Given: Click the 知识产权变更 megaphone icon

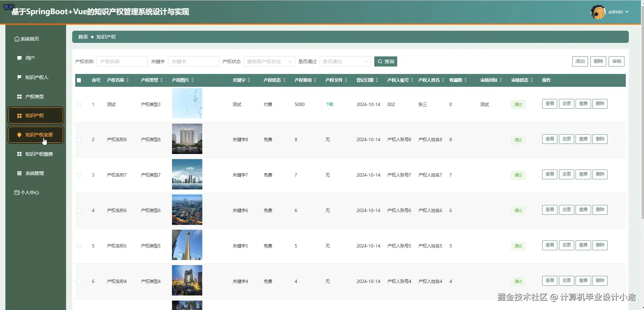Looking at the screenshot, I should (x=19, y=135).
